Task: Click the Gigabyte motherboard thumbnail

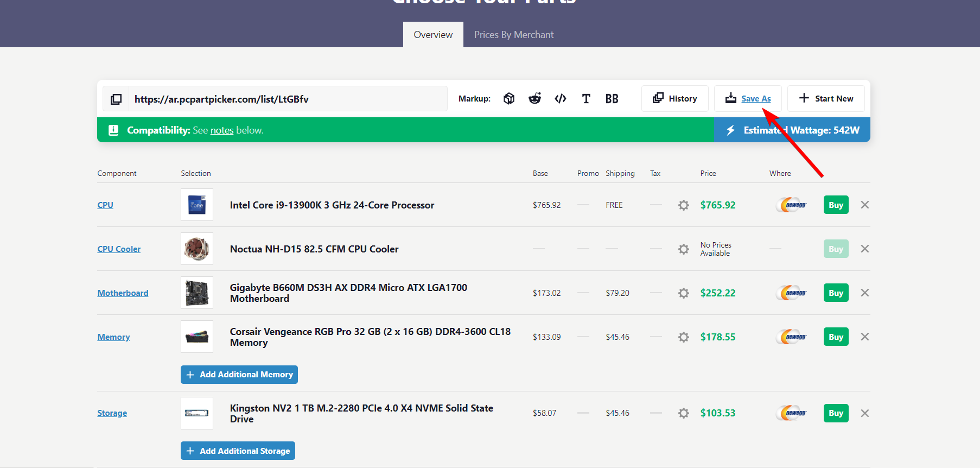Action: click(197, 293)
